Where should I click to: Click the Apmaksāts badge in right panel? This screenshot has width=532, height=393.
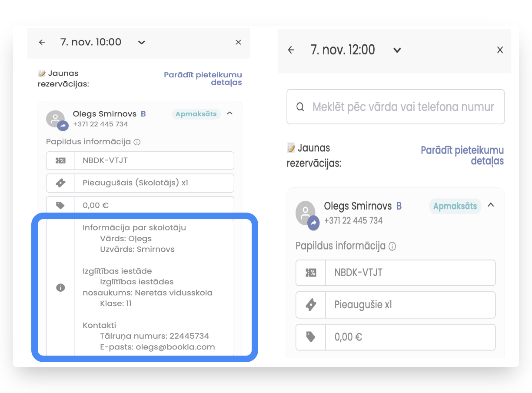(x=455, y=206)
